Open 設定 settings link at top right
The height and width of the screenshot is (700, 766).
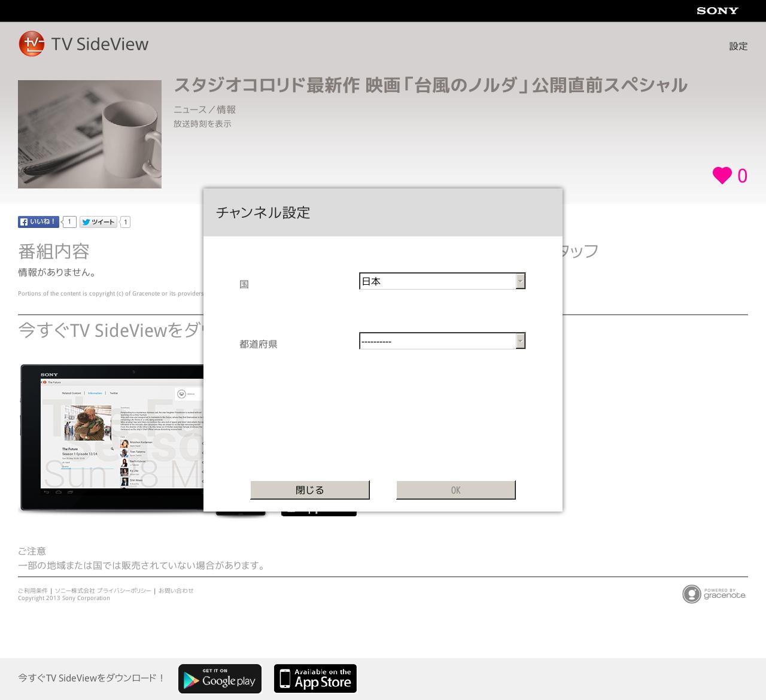pos(738,46)
